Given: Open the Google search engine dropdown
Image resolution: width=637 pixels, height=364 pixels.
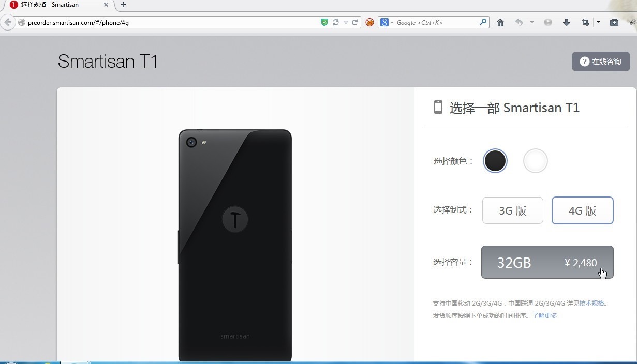Looking at the screenshot, I should tap(387, 22).
